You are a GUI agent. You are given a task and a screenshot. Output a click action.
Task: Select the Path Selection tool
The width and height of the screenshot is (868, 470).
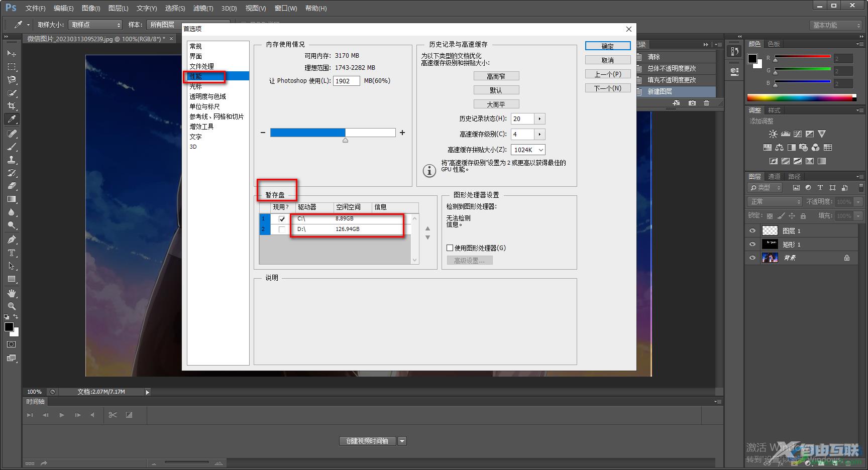(x=11, y=266)
